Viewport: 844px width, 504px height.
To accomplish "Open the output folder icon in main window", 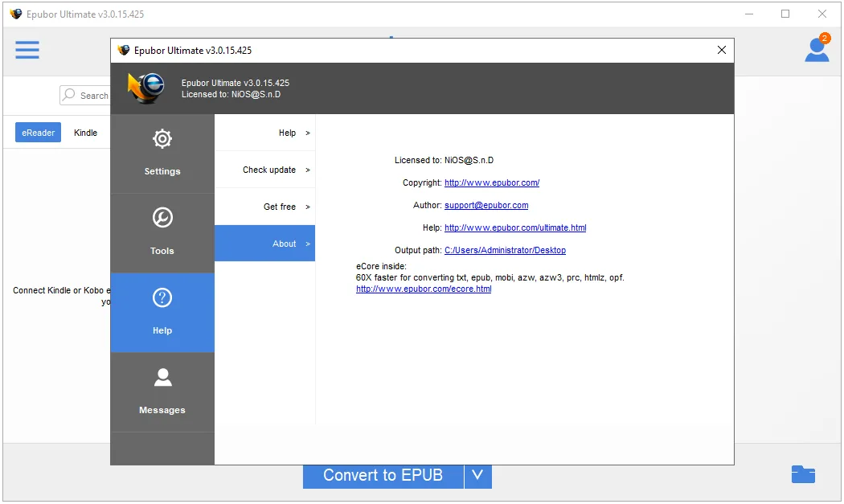I will point(803,474).
